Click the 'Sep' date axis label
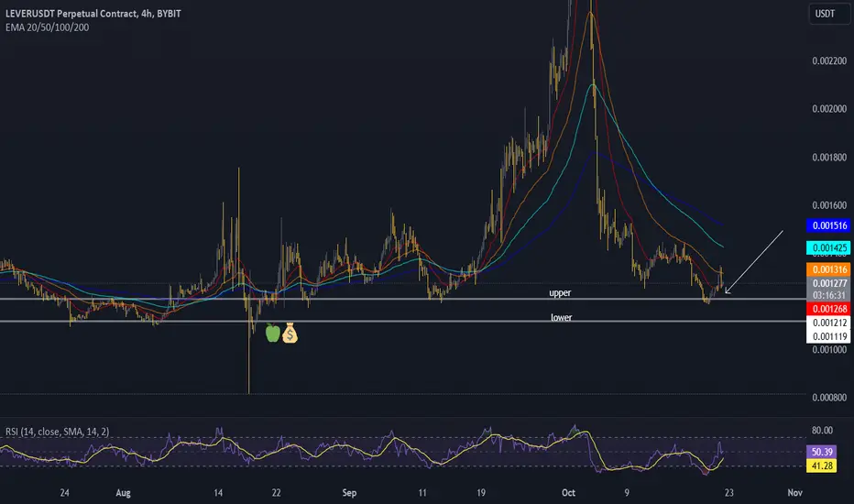 (x=349, y=493)
